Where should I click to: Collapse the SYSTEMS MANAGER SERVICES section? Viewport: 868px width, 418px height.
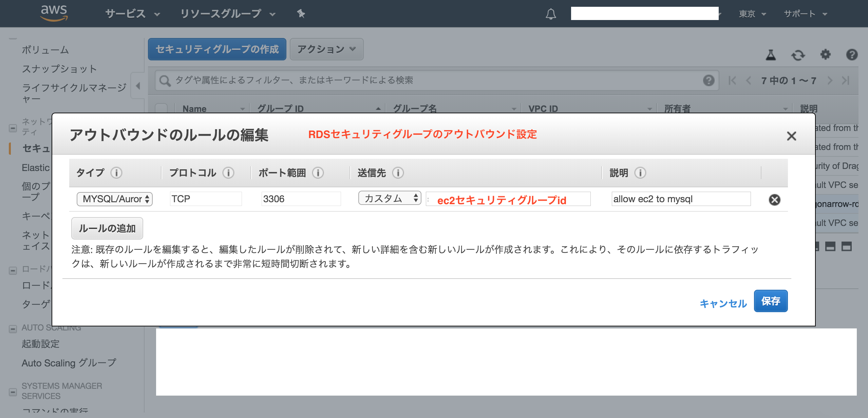[13, 392]
